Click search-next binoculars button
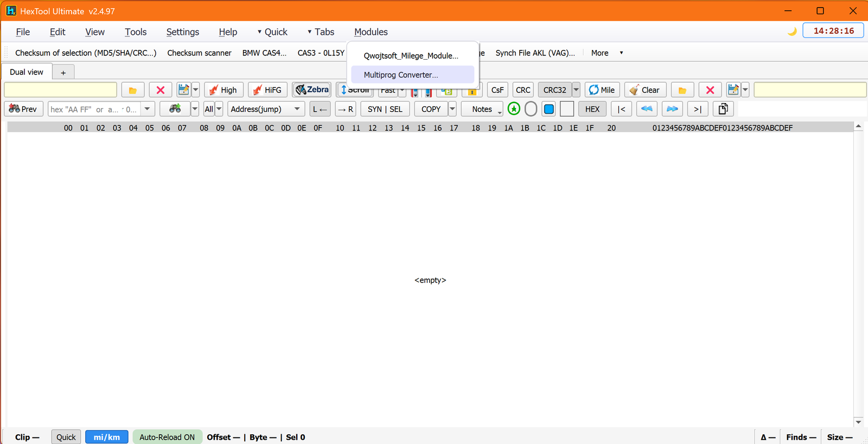868x444 pixels. [x=175, y=109]
